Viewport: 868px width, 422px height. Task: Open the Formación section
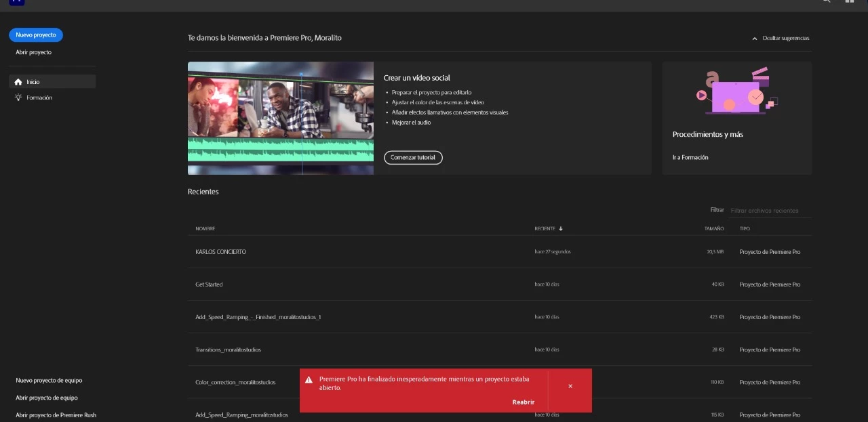point(39,98)
